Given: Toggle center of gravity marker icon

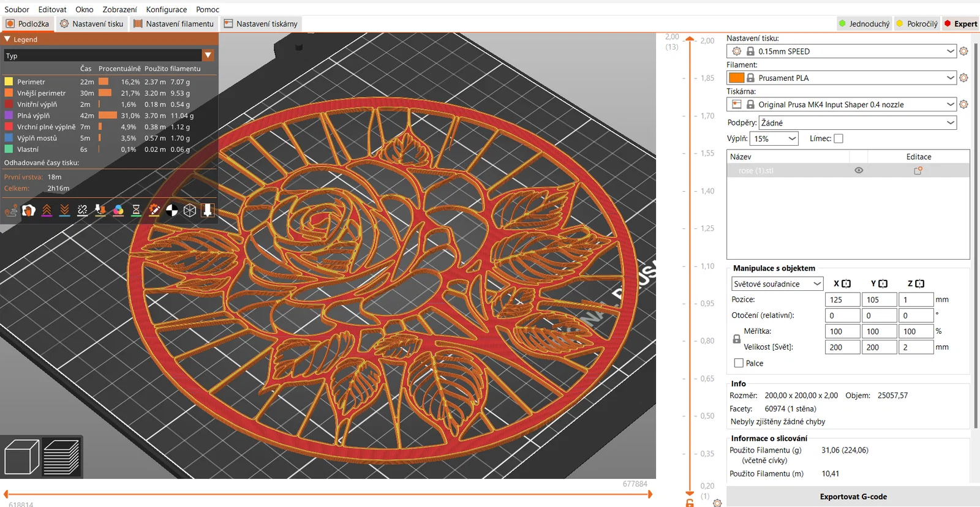Looking at the screenshot, I should 172,211.
